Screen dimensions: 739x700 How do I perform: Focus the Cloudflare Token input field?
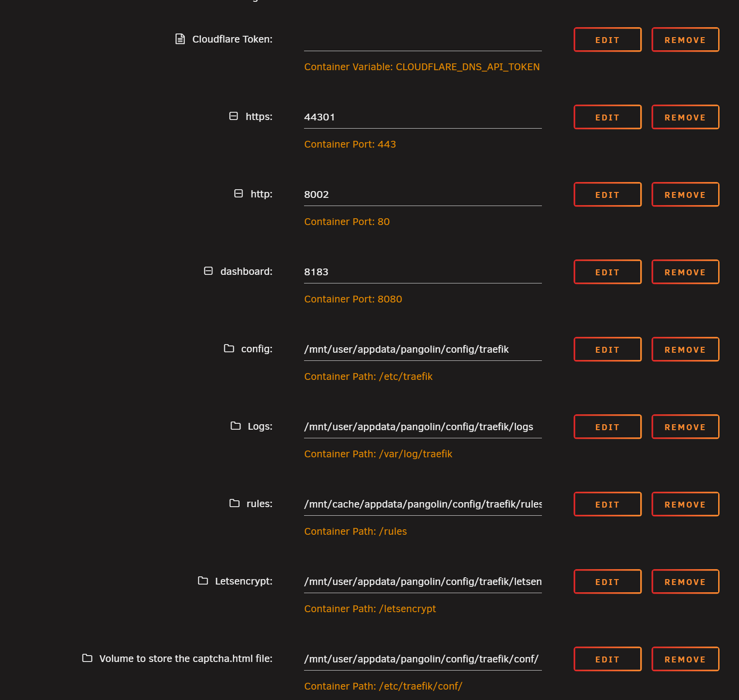[x=422, y=40]
